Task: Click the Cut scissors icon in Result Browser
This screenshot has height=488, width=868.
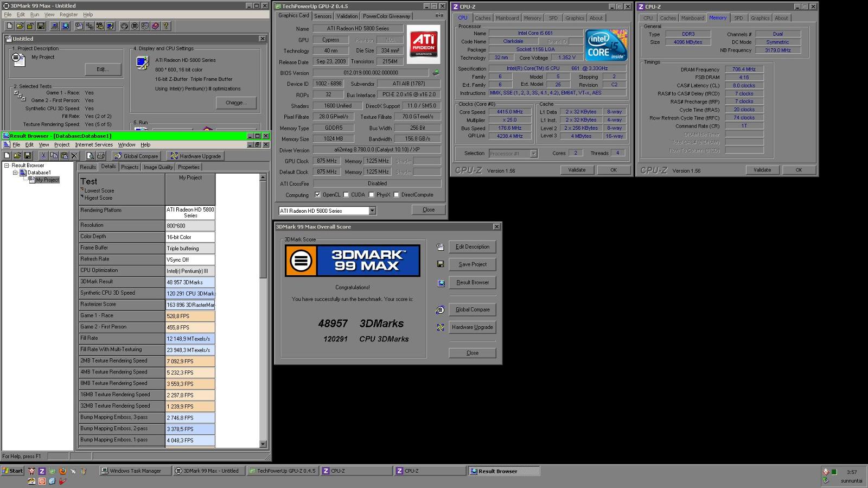Action: pyautogui.click(x=43, y=156)
